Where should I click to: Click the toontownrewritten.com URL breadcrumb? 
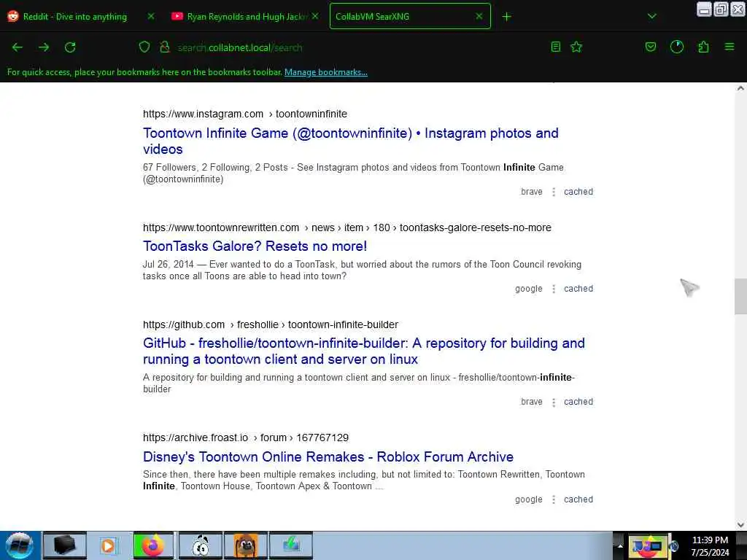click(x=347, y=227)
